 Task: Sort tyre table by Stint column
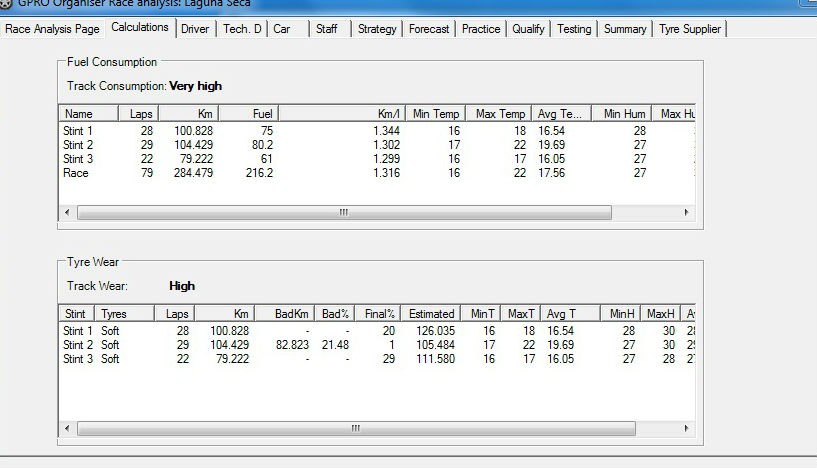(x=76, y=314)
